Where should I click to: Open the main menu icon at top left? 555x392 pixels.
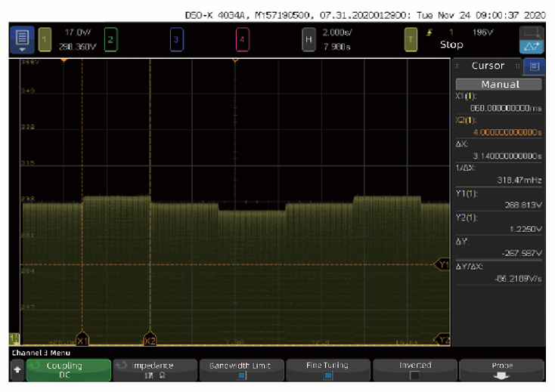[x=21, y=39]
